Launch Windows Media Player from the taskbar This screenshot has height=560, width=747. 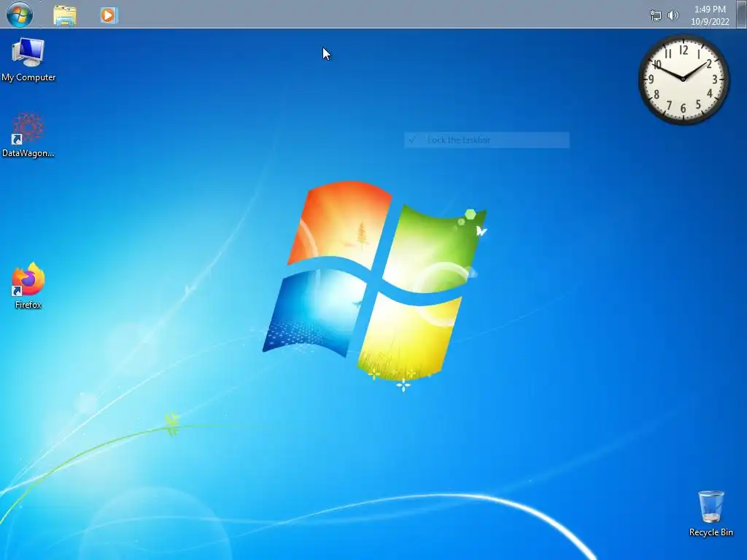click(109, 15)
